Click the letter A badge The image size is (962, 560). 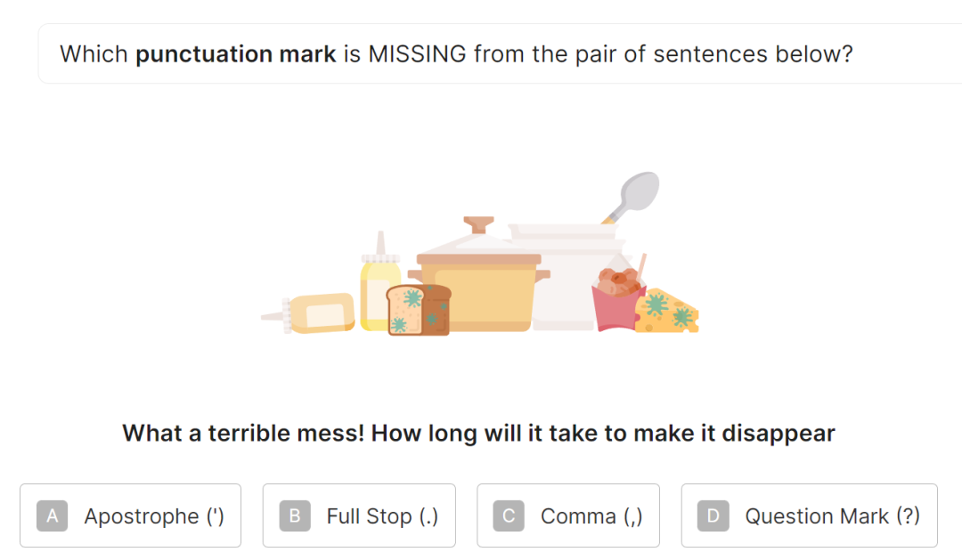(53, 515)
